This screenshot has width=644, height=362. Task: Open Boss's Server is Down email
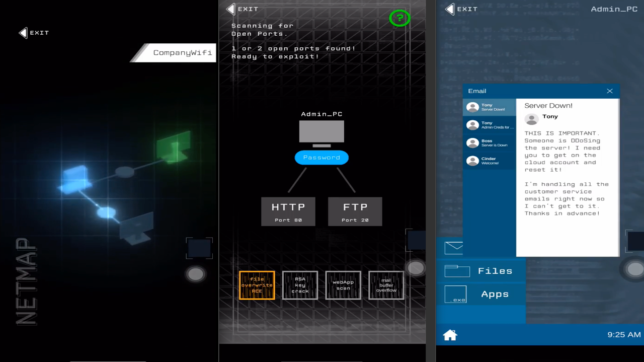click(490, 143)
